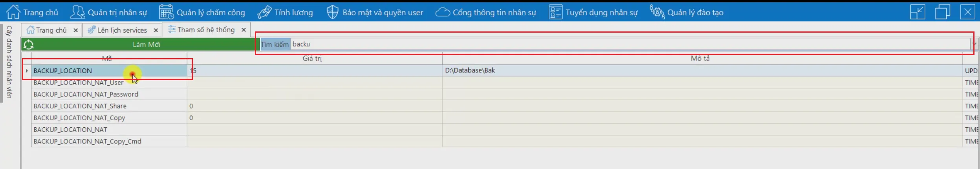This screenshot has height=169, width=980.
Task: Click the Tham số hệ thống tab sliders icon
Action: pos(172,29)
